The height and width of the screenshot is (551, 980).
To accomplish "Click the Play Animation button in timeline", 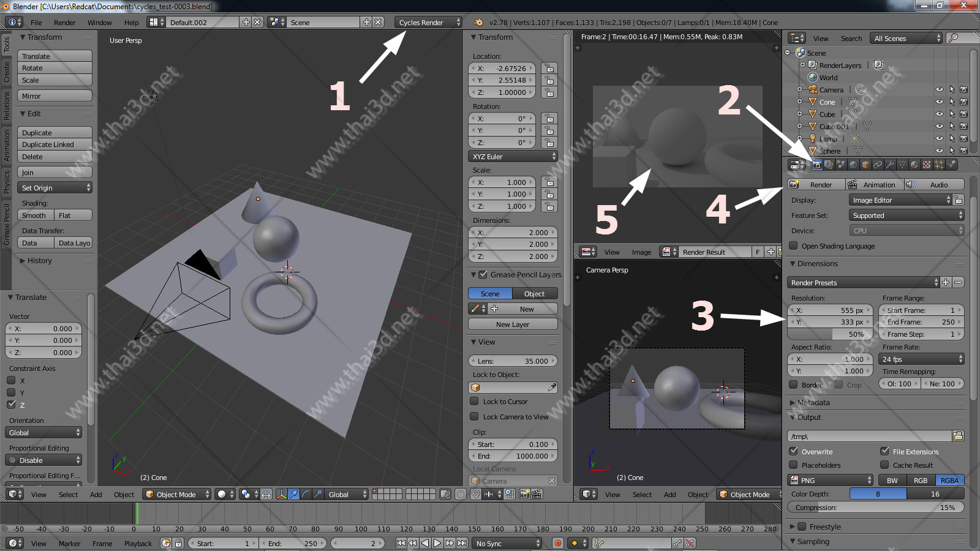I will point(437,543).
